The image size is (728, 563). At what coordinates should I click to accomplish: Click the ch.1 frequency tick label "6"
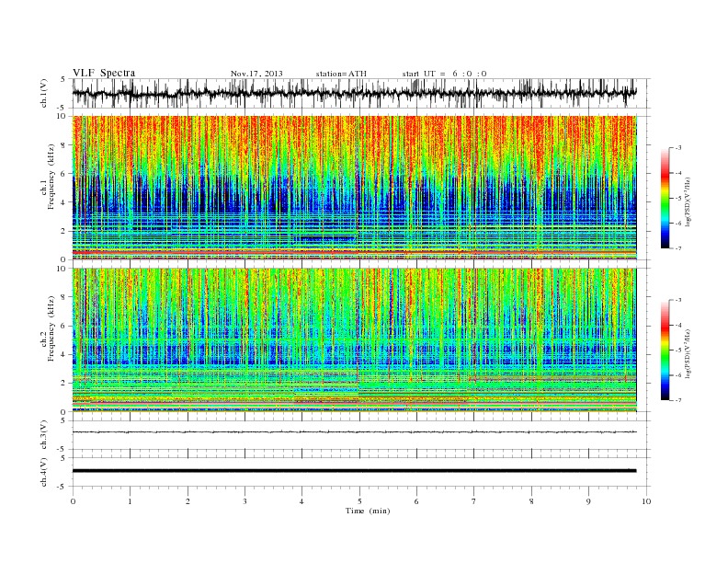tap(63, 174)
